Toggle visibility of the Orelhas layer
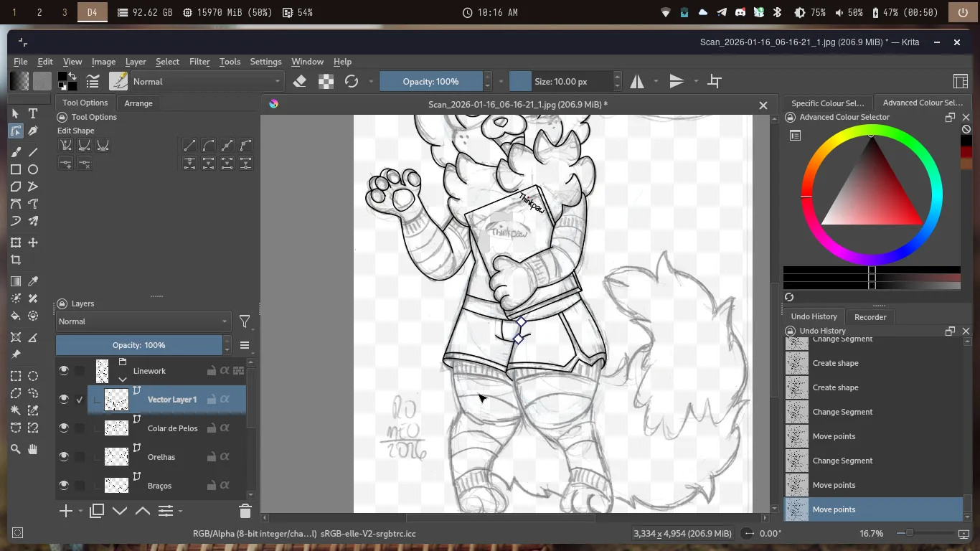This screenshot has width=980, height=551. click(x=64, y=457)
